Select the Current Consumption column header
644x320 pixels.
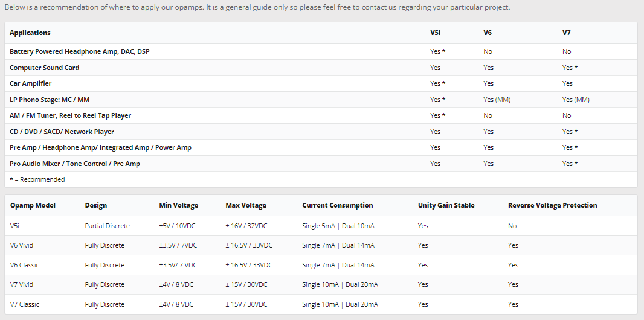338,205
